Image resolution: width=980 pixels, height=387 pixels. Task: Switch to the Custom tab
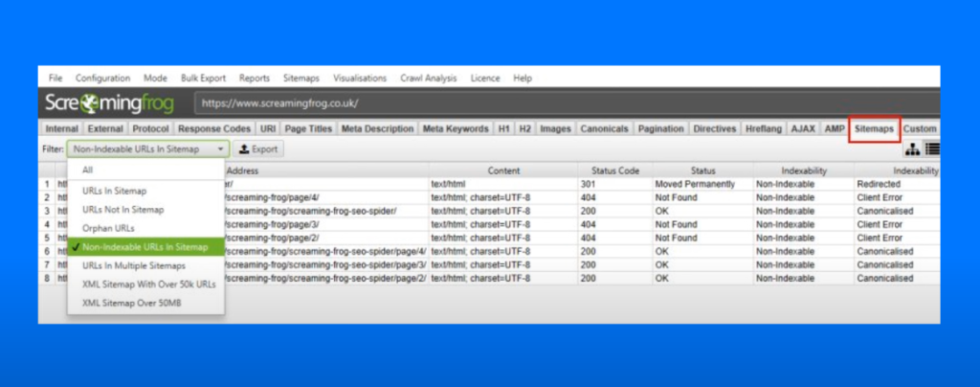point(920,128)
